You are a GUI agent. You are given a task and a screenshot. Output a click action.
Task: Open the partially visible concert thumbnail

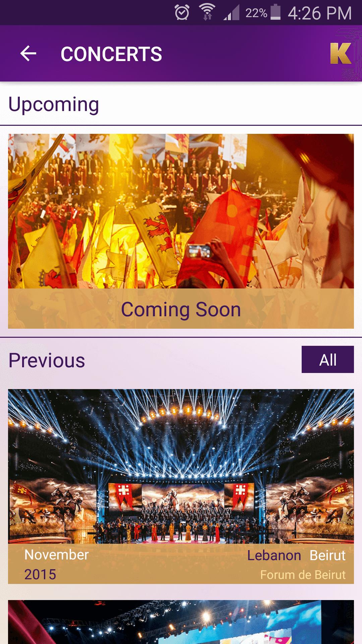(181, 622)
